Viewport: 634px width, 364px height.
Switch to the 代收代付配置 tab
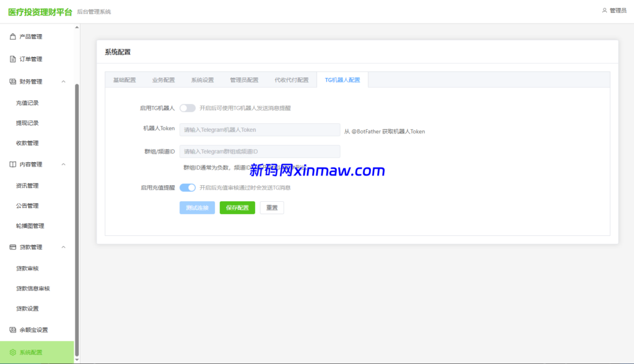click(x=292, y=80)
